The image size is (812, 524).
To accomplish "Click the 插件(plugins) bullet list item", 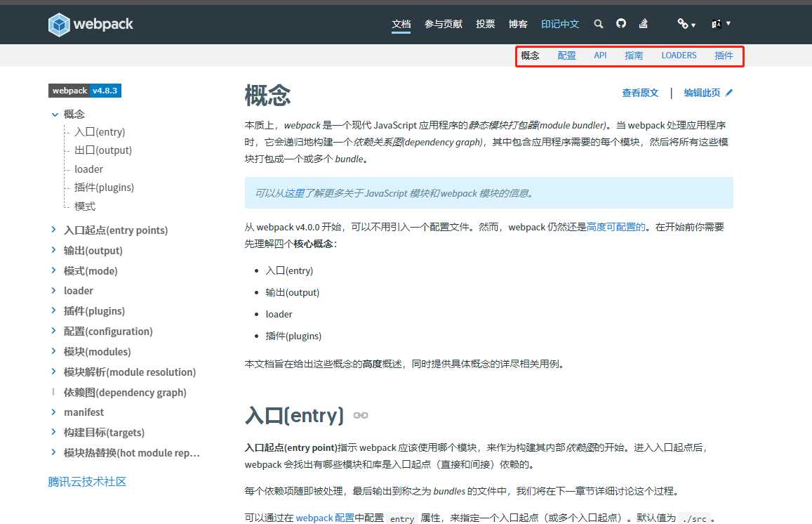I will coord(293,336).
